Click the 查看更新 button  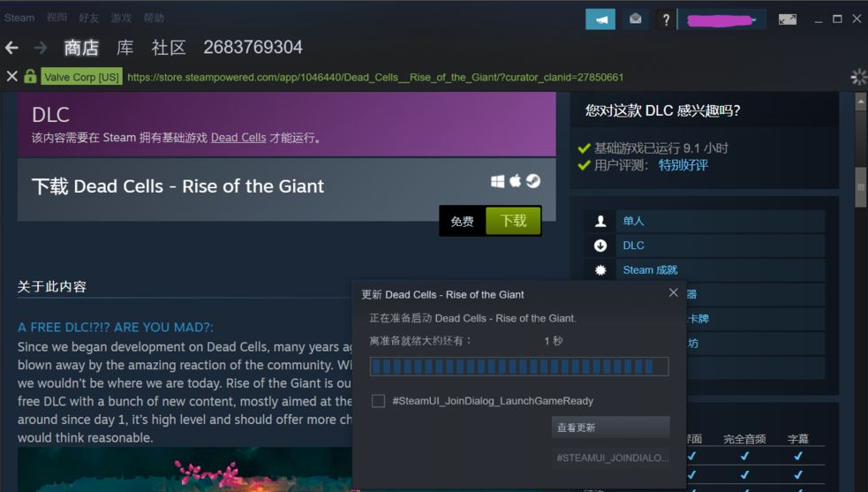[610, 428]
